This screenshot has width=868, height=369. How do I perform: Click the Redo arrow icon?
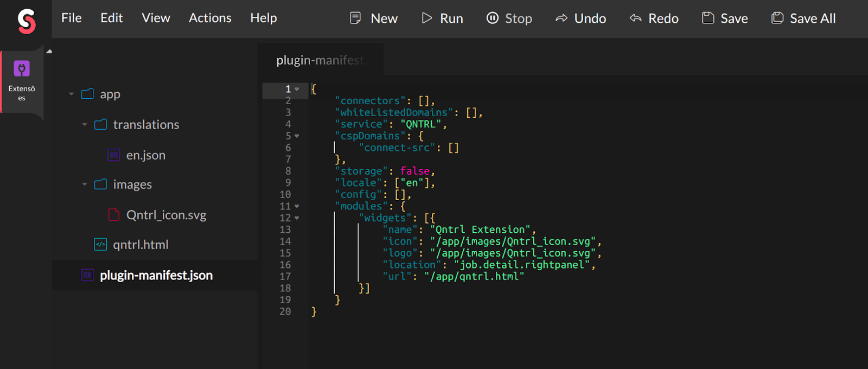(635, 18)
